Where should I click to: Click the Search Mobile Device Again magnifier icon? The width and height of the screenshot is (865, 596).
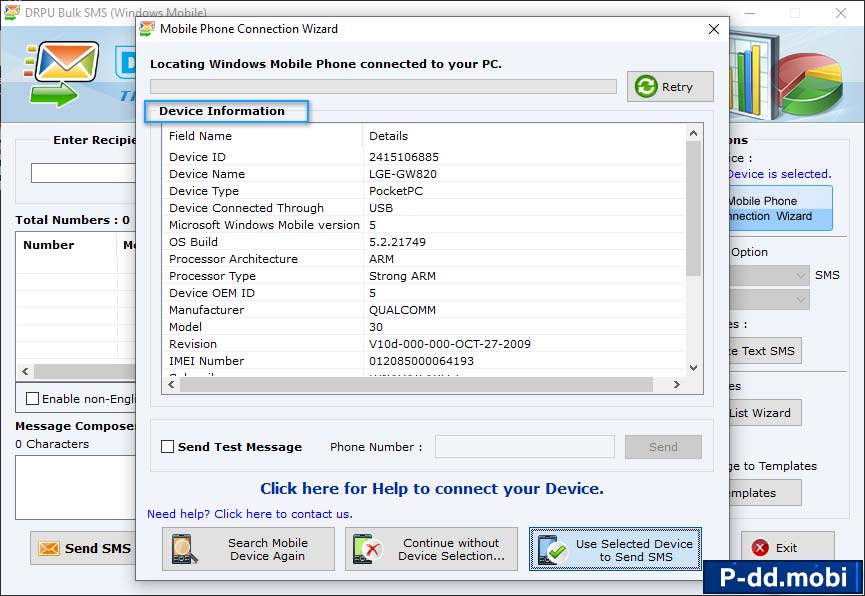coord(184,549)
